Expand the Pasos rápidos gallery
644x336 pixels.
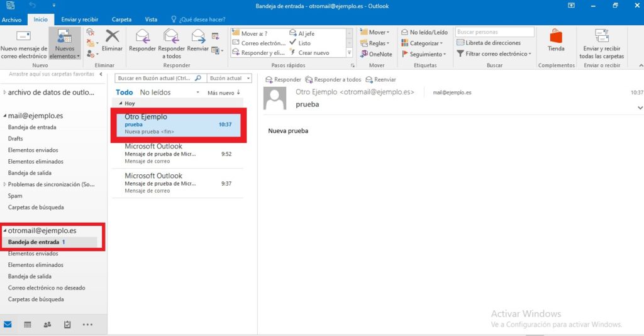(350, 53)
